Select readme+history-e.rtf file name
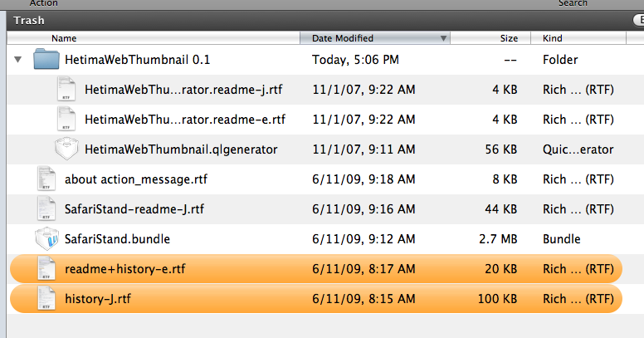Viewport: 644px width, 338px height. click(x=124, y=269)
